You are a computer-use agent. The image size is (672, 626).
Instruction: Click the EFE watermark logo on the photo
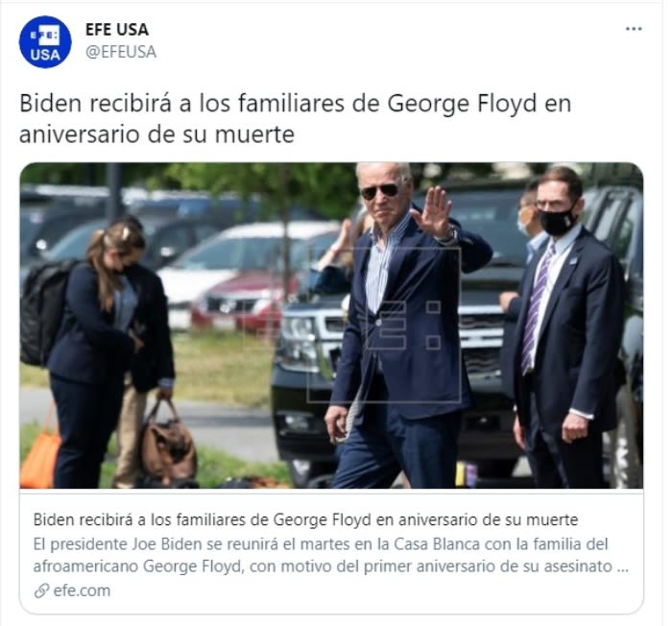384,325
